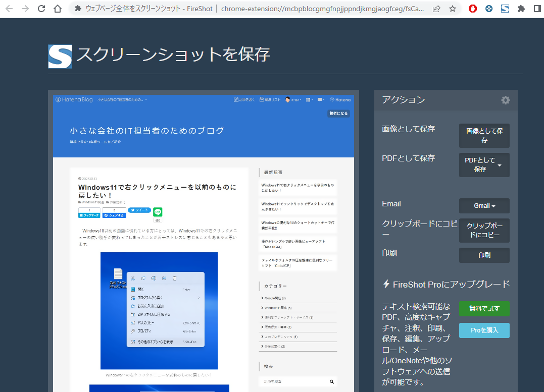Screen dimensions: 544x392
Task: Print the capture with the 印刷 button
Action: (484, 255)
